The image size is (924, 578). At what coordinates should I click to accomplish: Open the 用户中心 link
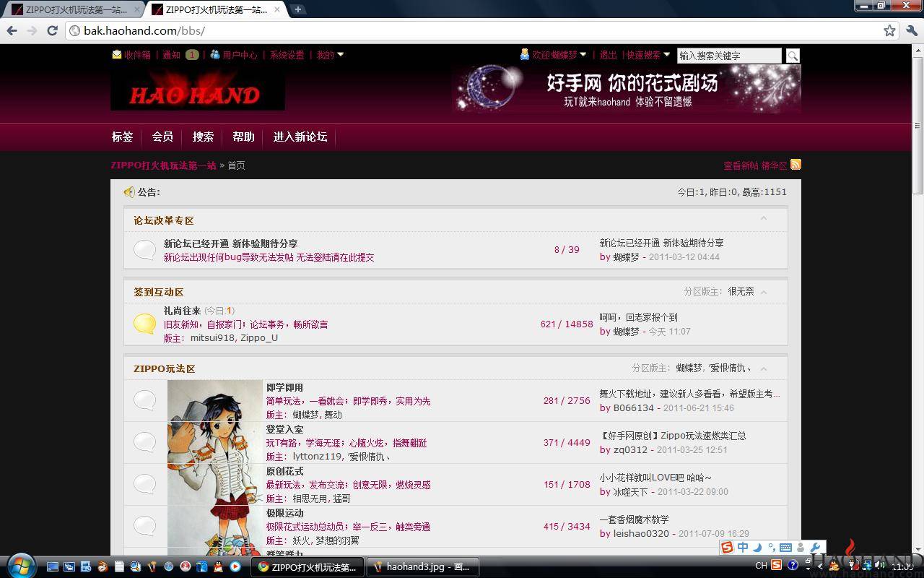point(240,54)
